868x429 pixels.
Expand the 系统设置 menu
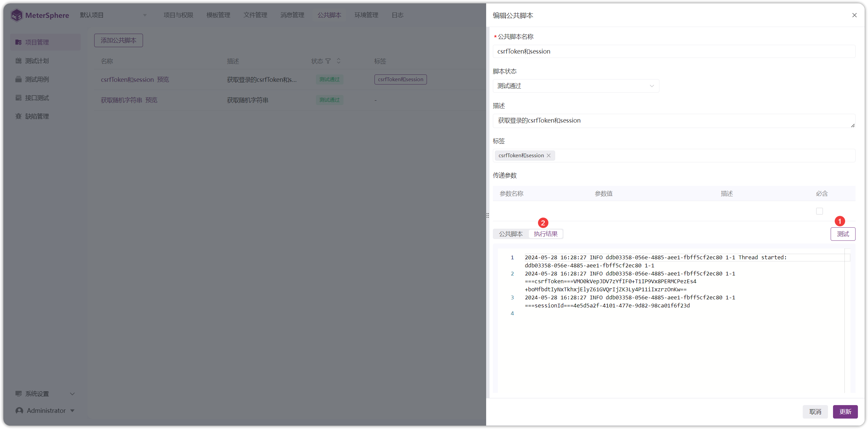click(45, 394)
